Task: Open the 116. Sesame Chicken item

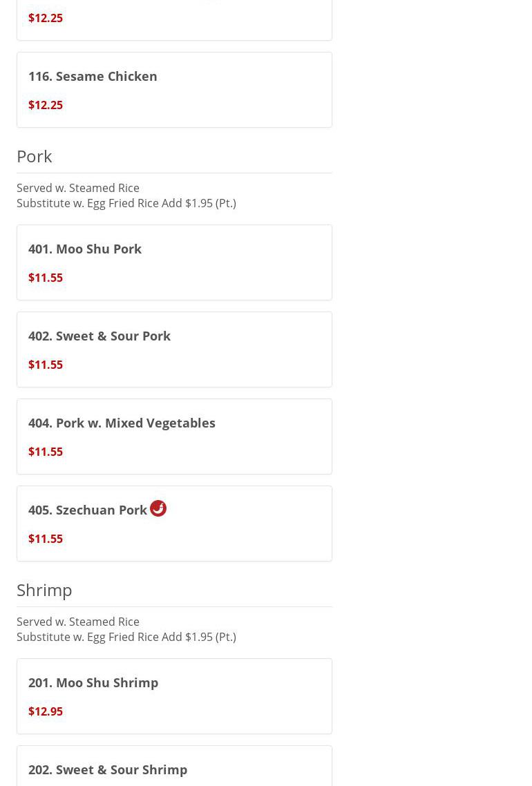Action: (x=93, y=77)
